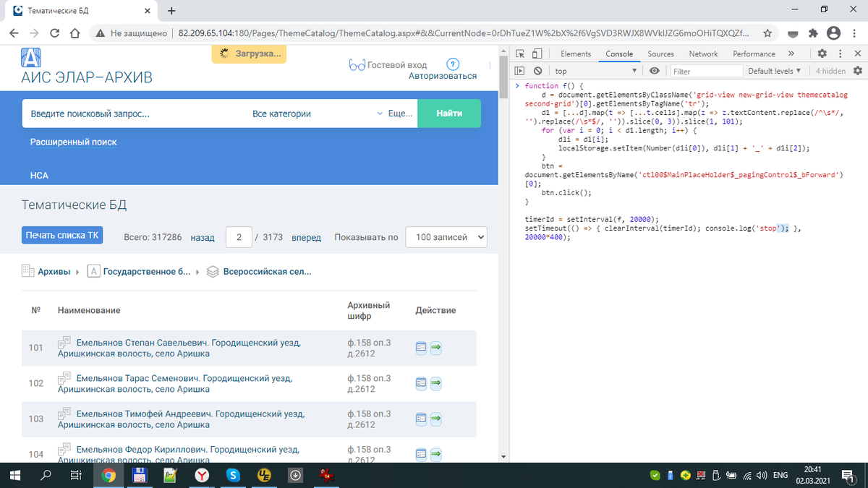Click 'Печать списка ТК' button
This screenshot has height=488, width=868.
click(x=62, y=236)
